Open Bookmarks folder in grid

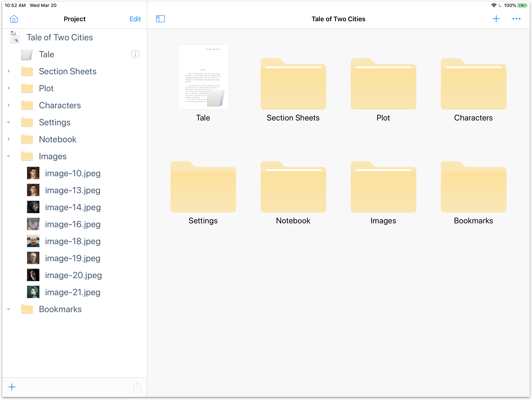(474, 187)
